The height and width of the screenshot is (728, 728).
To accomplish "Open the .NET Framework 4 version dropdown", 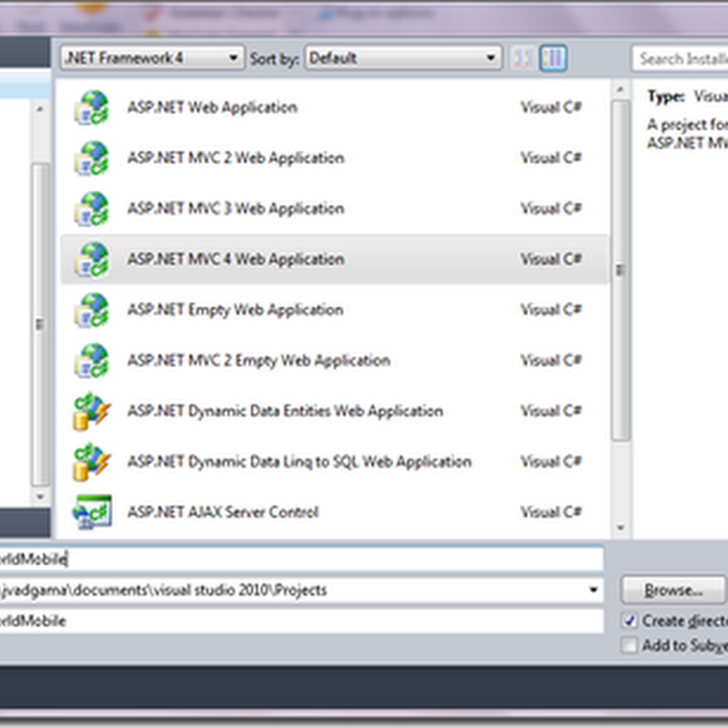I will [x=152, y=58].
